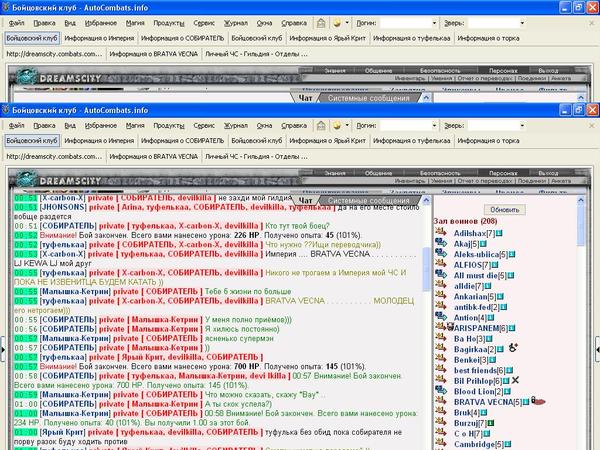Expand the Логин combo box in the front window
Viewport: 600px width, 450px height.
tap(434, 125)
